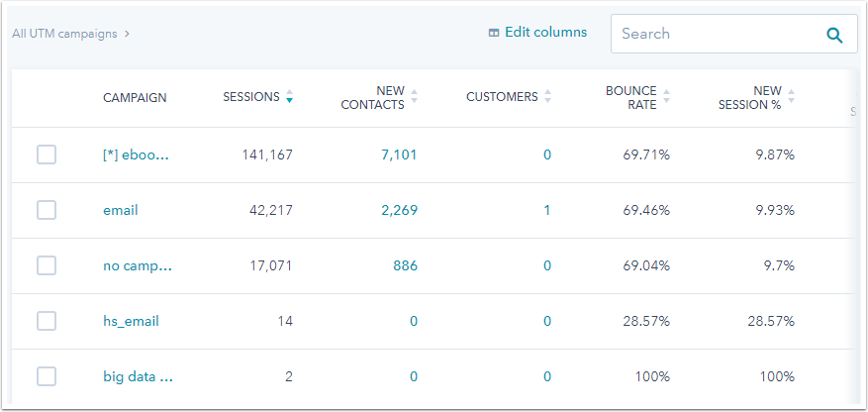Click the Campaign column header
The image size is (868, 412).
point(135,97)
